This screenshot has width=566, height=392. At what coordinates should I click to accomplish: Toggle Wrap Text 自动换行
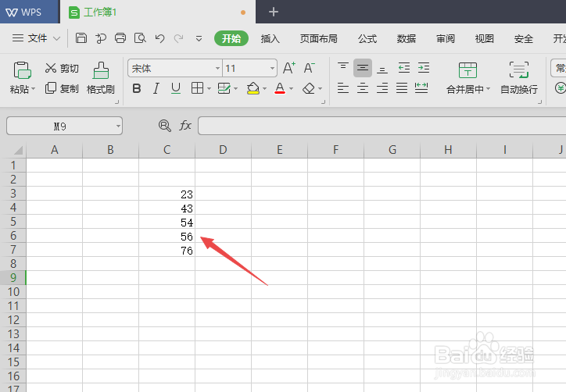coord(519,78)
